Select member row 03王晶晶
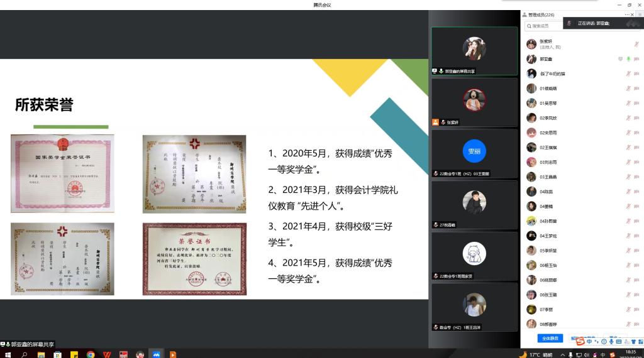The height and width of the screenshot is (358, 644). point(582,177)
